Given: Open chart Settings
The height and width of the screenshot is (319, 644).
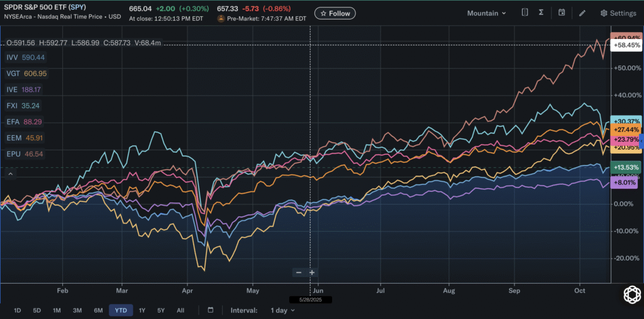Looking at the screenshot, I should pyautogui.click(x=618, y=13).
